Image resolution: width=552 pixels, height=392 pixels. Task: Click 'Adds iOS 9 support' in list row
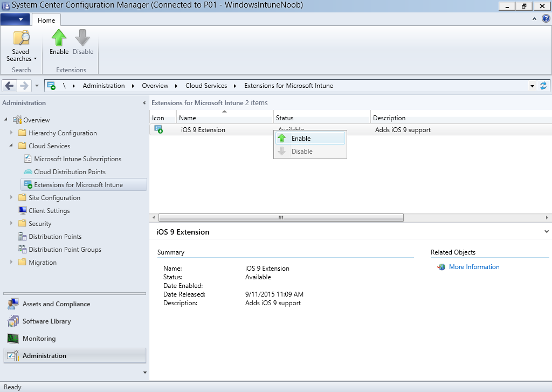tap(403, 129)
